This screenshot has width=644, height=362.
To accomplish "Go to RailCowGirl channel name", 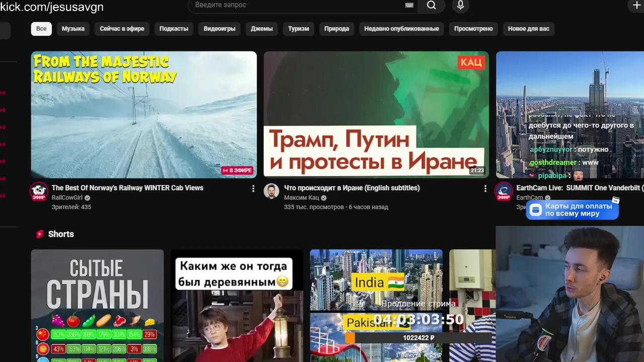I will click(67, 198).
